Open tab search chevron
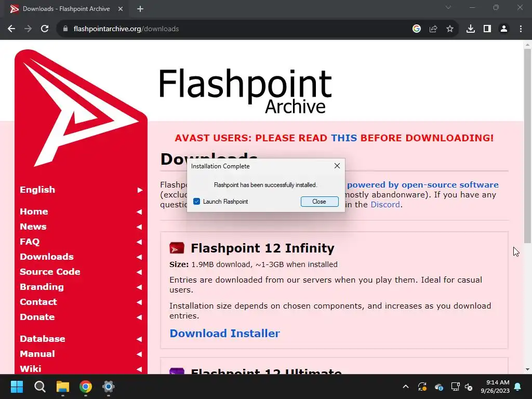Viewport: 532px width, 399px height. 448,7
